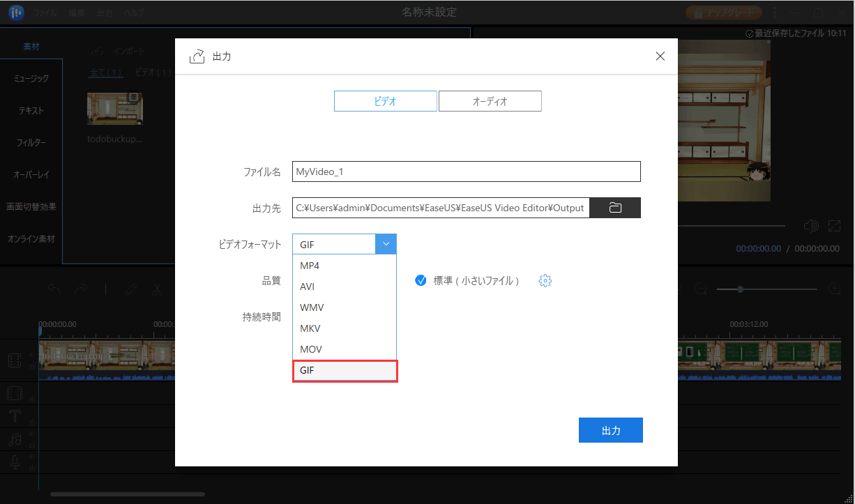Select the todobuckup media thumbnail
Viewport: 855px width, 504px height.
pyautogui.click(x=115, y=109)
